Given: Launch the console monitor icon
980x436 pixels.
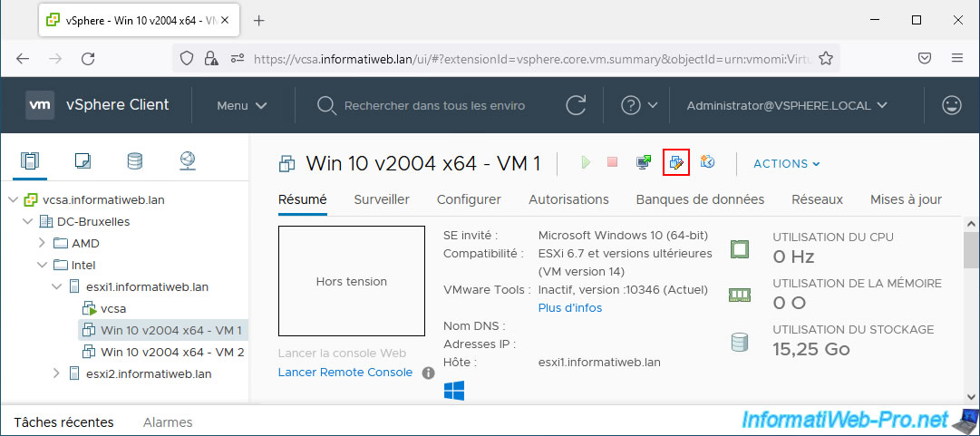Looking at the screenshot, I should tap(644, 162).
